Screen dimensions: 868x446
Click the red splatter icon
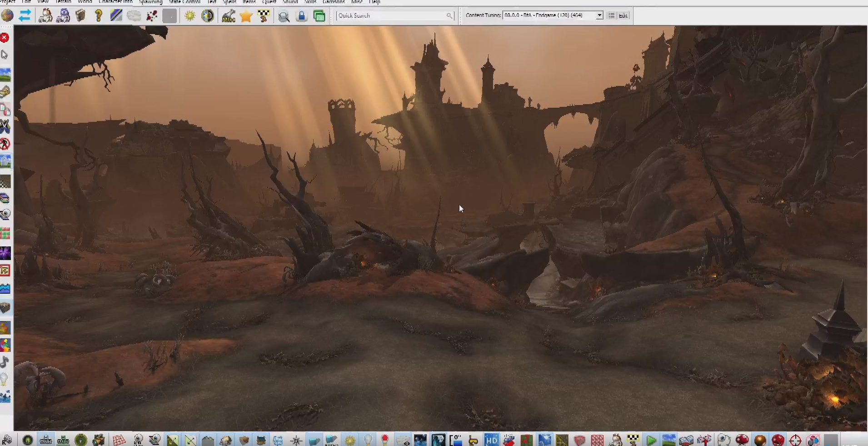pyautogui.click(x=152, y=15)
